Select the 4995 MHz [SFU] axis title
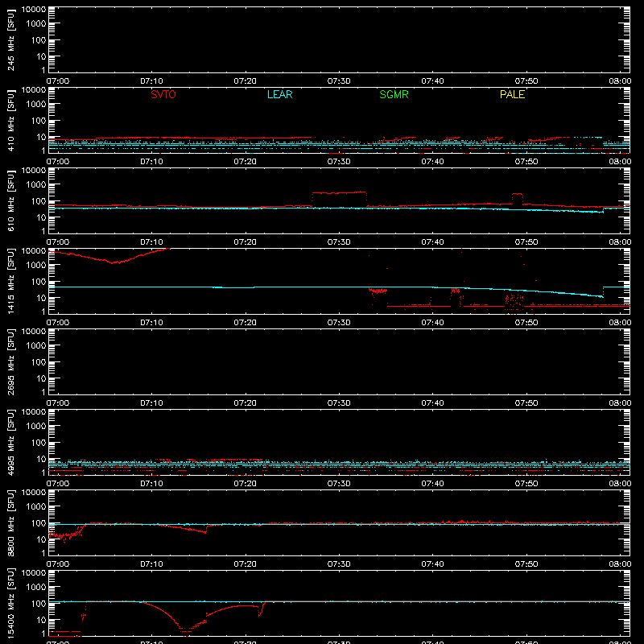This screenshot has width=644, height=644. [x=11, y=442]
